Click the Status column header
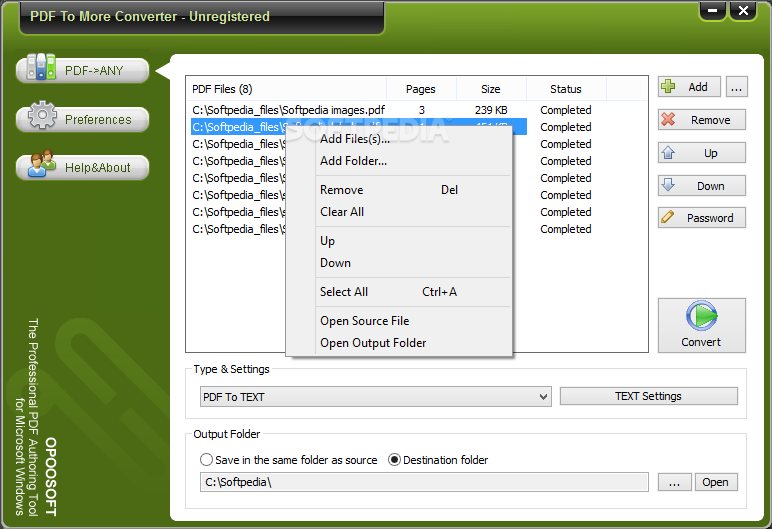 [566, 89]
